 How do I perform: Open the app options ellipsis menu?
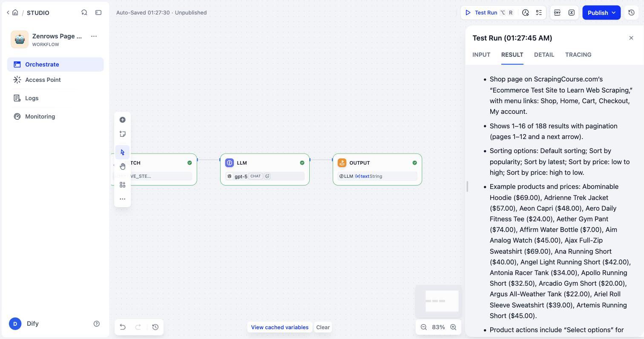pyautogui.click(x=94, y=36)
